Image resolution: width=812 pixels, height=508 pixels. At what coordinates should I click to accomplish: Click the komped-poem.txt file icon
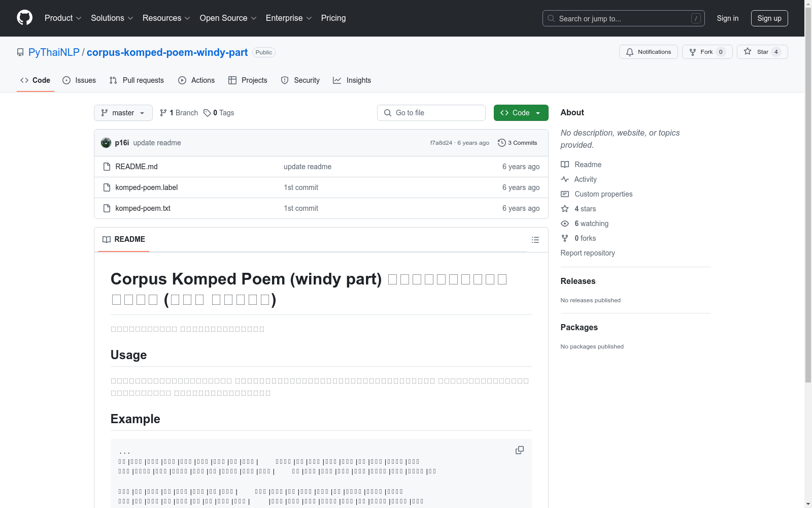(x=107, y=208)
